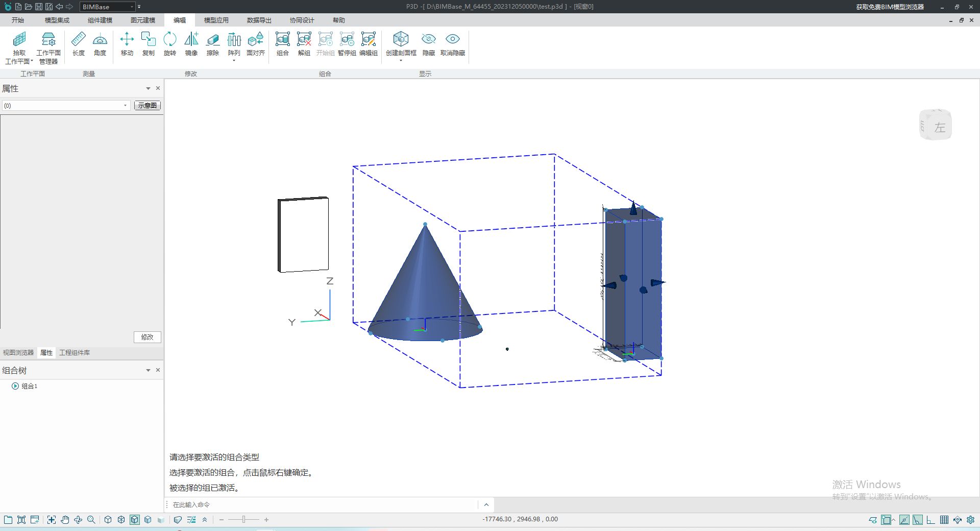This screenshot has height=531, width=980.
Task: Hide selection with 隐藏 eye icon
Action: pyautogui.click(x=428, y=44)
